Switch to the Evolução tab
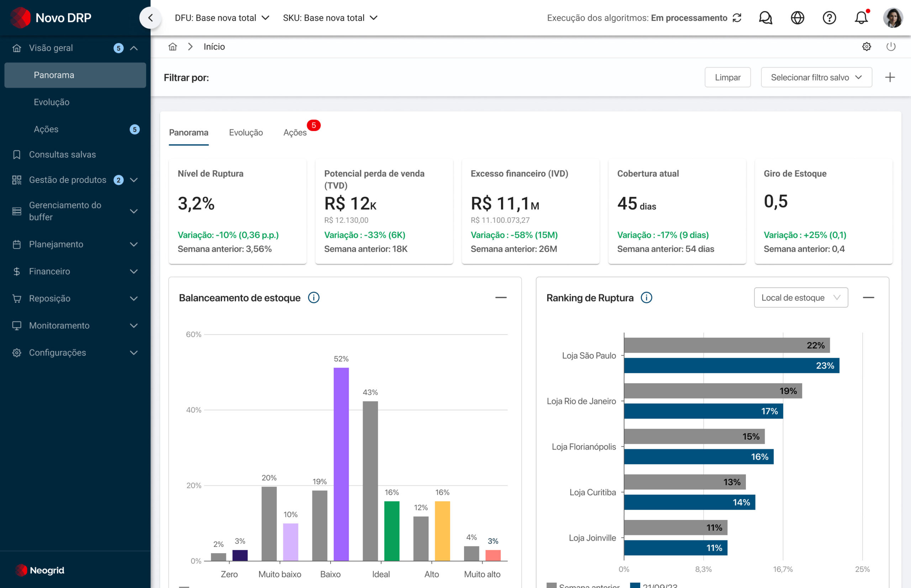Image resolution: width=911 pixels, height=588 pixels. tap(246, 132)
